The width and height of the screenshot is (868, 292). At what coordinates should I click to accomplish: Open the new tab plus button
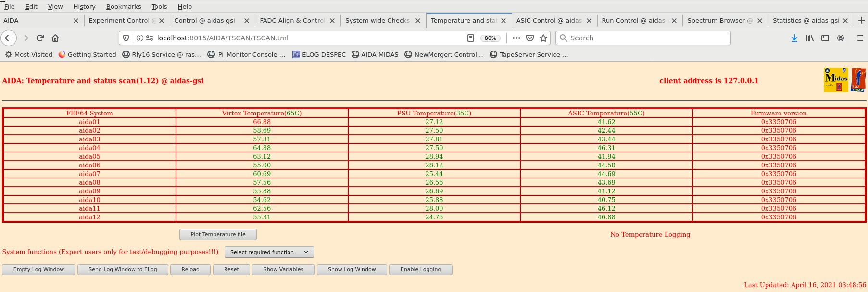click(x=861, y=20)
